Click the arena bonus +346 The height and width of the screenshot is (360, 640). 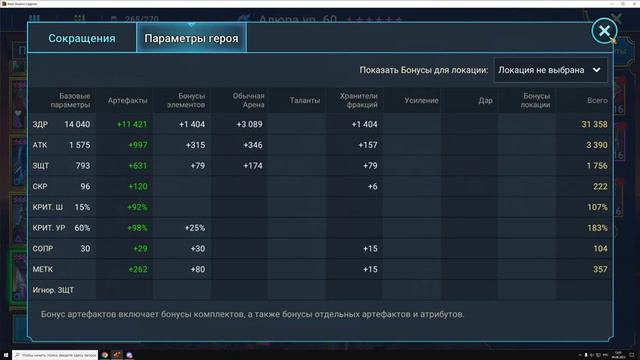click(253, 145)
